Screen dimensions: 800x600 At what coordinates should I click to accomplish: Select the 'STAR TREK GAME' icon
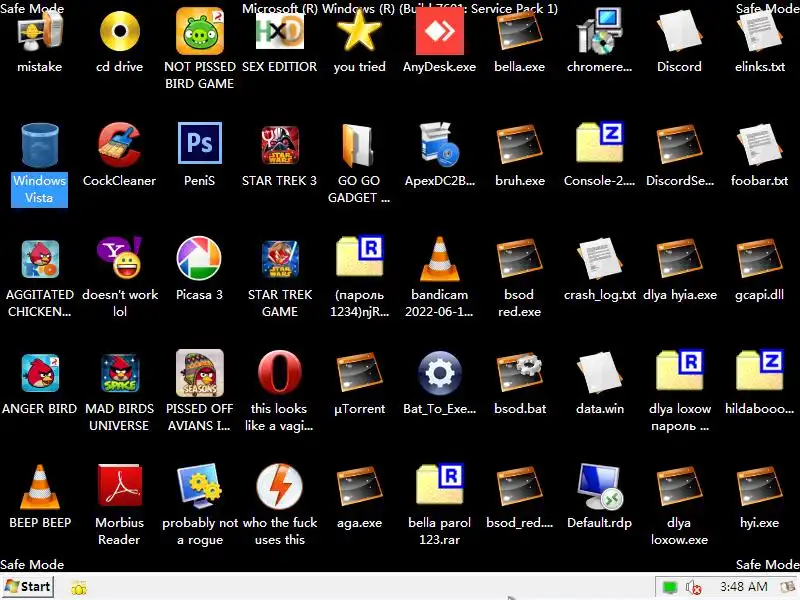280,259
